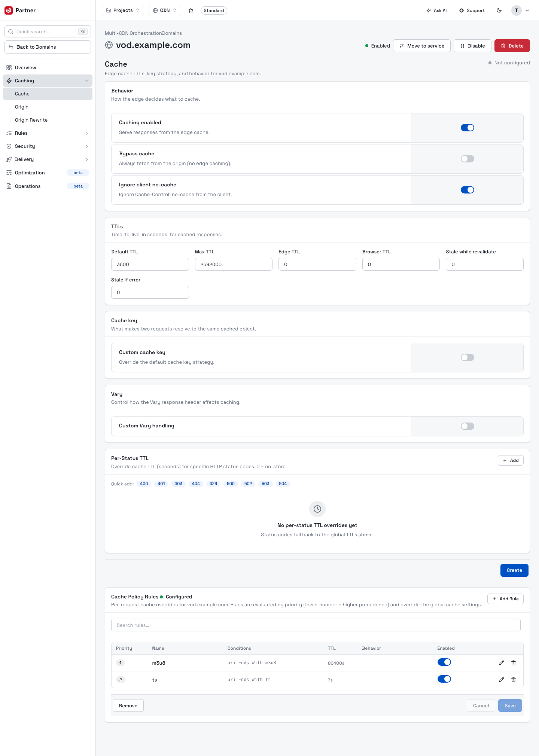This screenshot has width=539, height=756.
Task: Open the Optimization beta page
Action: [x=48, y=173]
